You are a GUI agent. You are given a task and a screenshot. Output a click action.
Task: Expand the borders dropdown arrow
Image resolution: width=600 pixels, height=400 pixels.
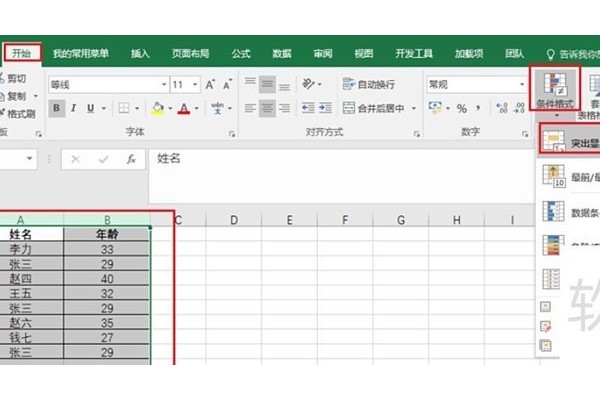coord(137,108)
